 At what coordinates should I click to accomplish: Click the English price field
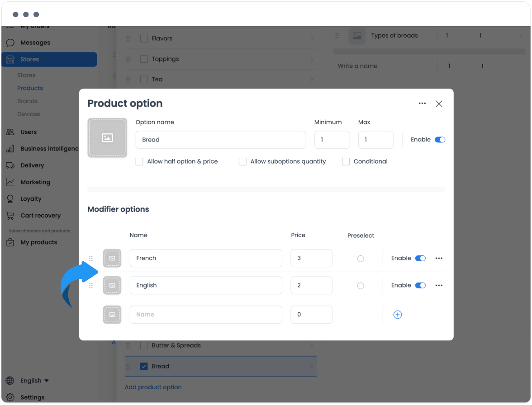311,285
